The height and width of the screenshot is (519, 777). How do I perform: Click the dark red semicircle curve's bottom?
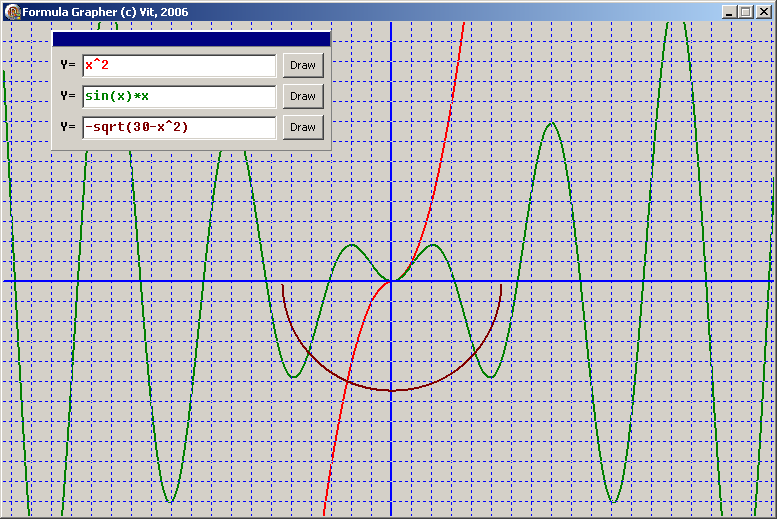point(391,390)
